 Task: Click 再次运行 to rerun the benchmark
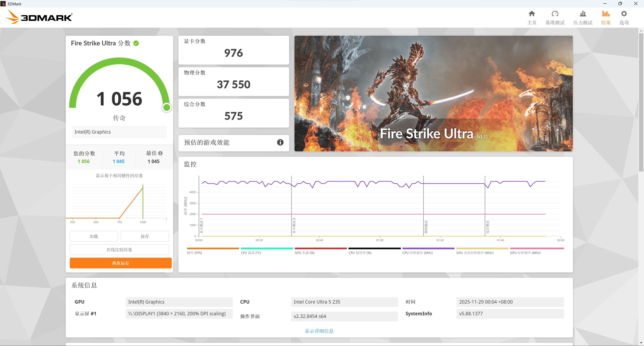pos(121,263)
